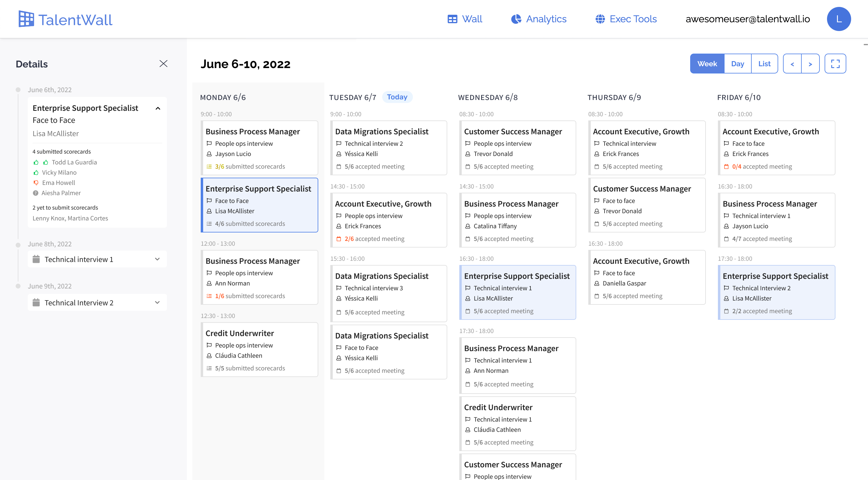868x480 pixels.
Task: Click calendar icon beside Technical interview 1
Action: pos(36,259)
